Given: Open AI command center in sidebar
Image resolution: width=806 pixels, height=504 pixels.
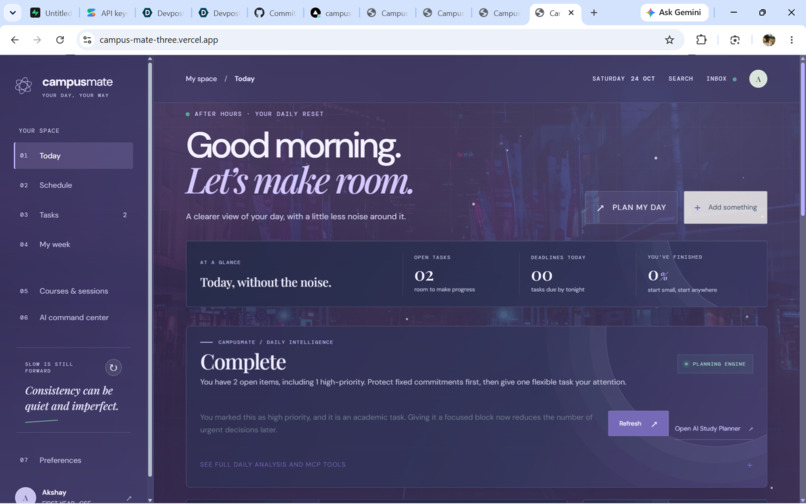Looking at the screenshot, I should coord(73,317).
